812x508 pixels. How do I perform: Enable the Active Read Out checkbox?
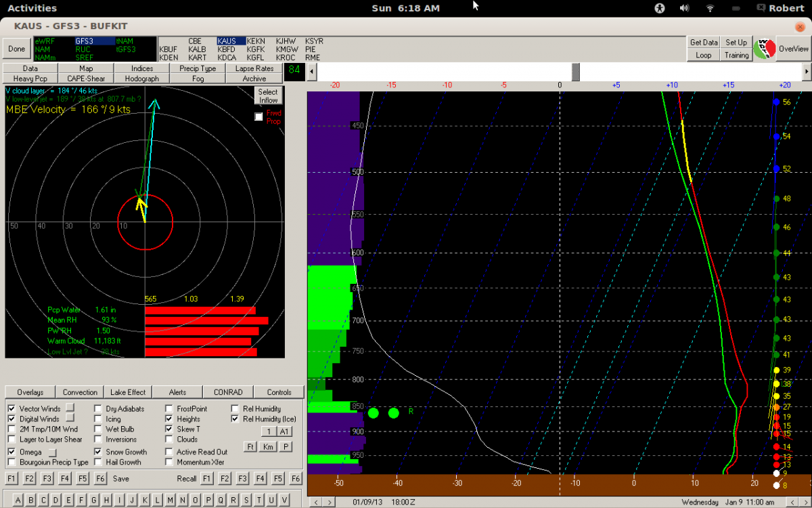(169, 452)
